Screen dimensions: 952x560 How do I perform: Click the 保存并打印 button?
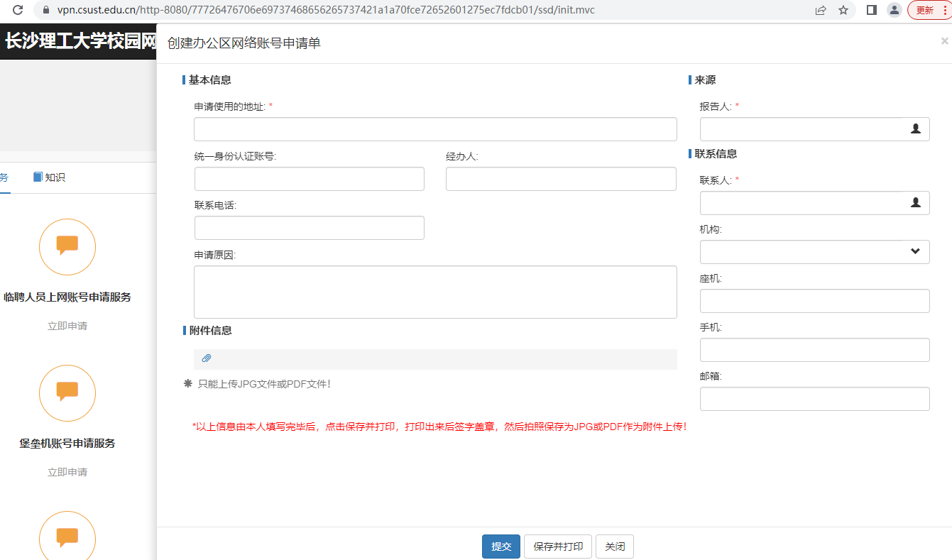click(558, 547)
